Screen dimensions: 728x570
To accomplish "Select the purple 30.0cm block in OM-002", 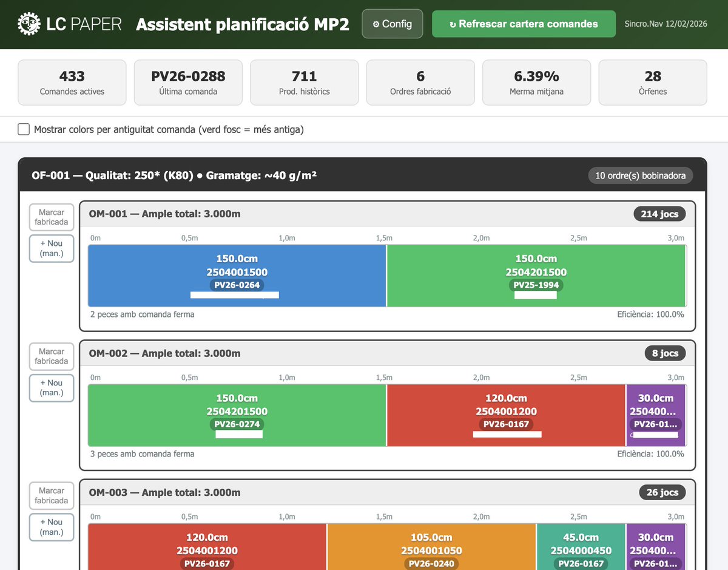I will click(x=656, y=415).
